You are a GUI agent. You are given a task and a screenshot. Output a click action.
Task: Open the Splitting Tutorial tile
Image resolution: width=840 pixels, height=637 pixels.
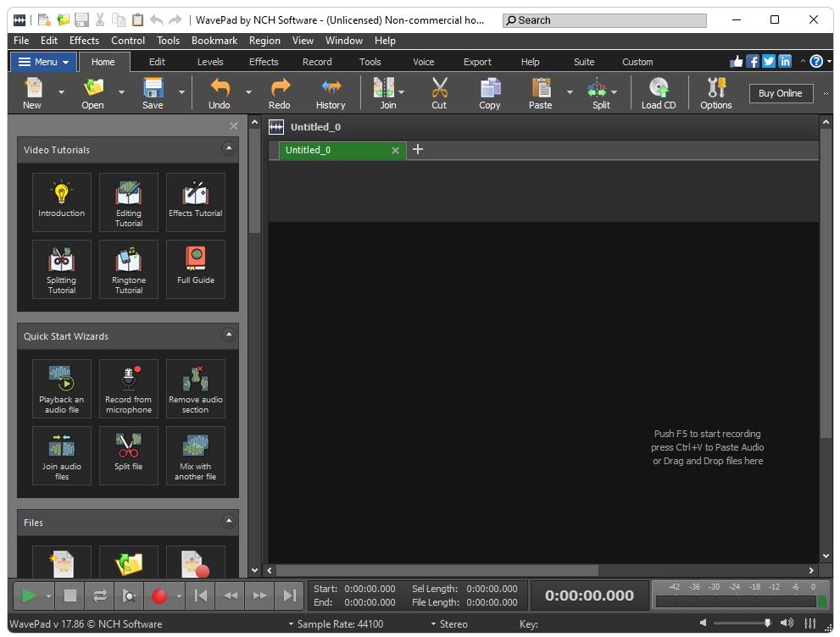[x=62, y=269]
